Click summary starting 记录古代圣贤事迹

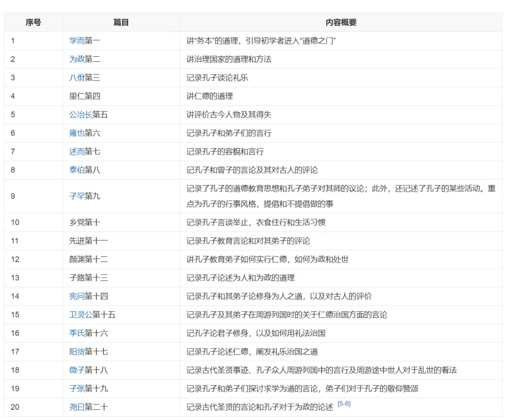[x=321, y=370]
